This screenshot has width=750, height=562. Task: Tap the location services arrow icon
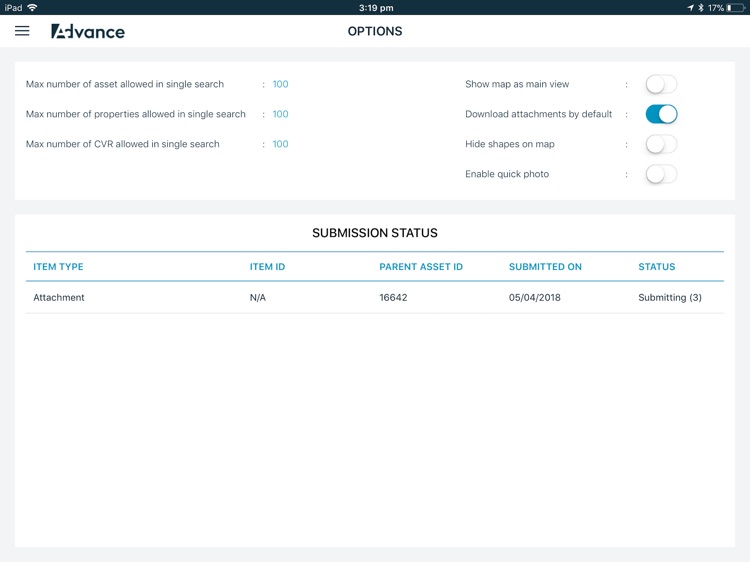690,8
